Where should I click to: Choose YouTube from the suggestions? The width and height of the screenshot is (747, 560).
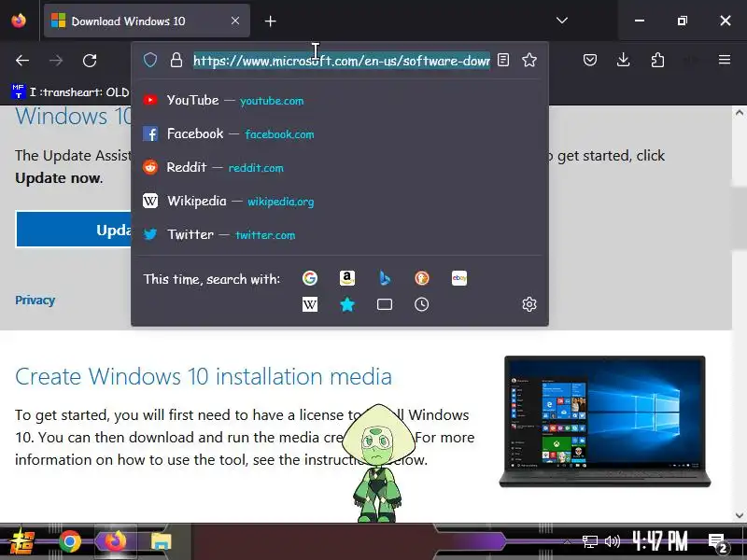(340, 101)
